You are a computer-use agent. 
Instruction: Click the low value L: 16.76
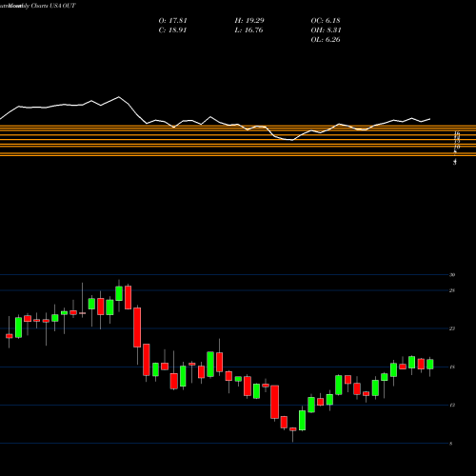click(x=248, y=30)
